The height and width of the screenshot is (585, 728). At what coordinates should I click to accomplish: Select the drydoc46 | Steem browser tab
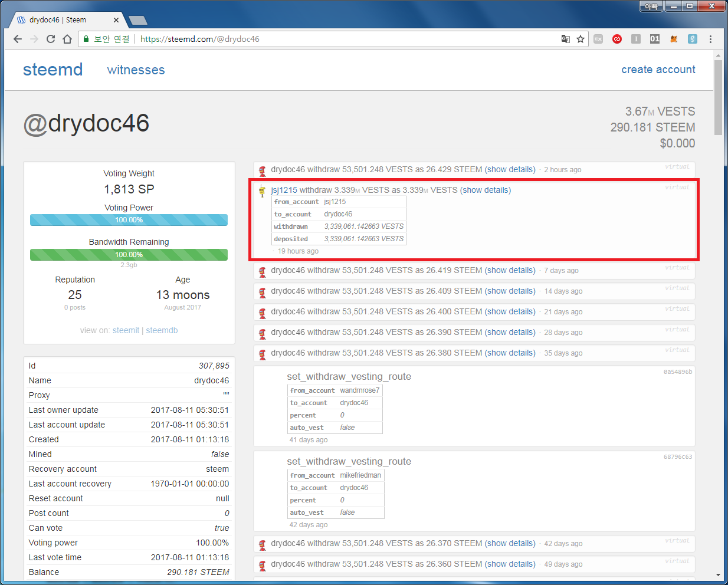pyautogui.click(x=66, y=20)
